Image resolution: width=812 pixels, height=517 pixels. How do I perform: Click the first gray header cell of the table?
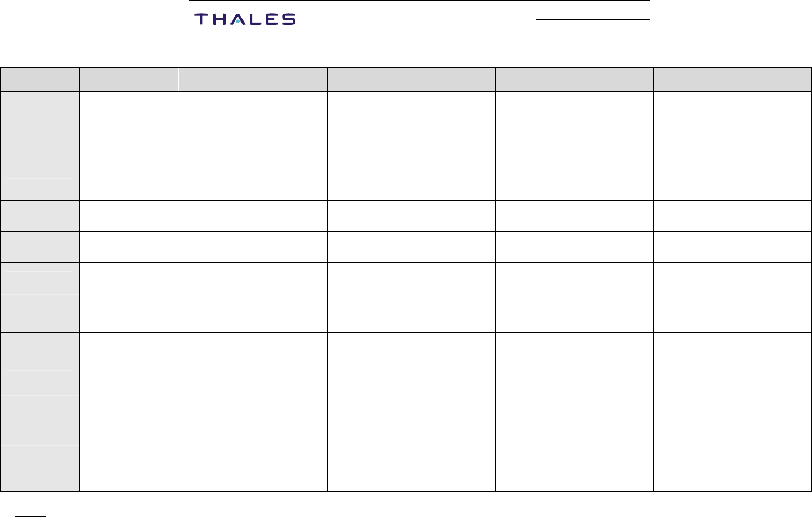(x=40, y=79)
